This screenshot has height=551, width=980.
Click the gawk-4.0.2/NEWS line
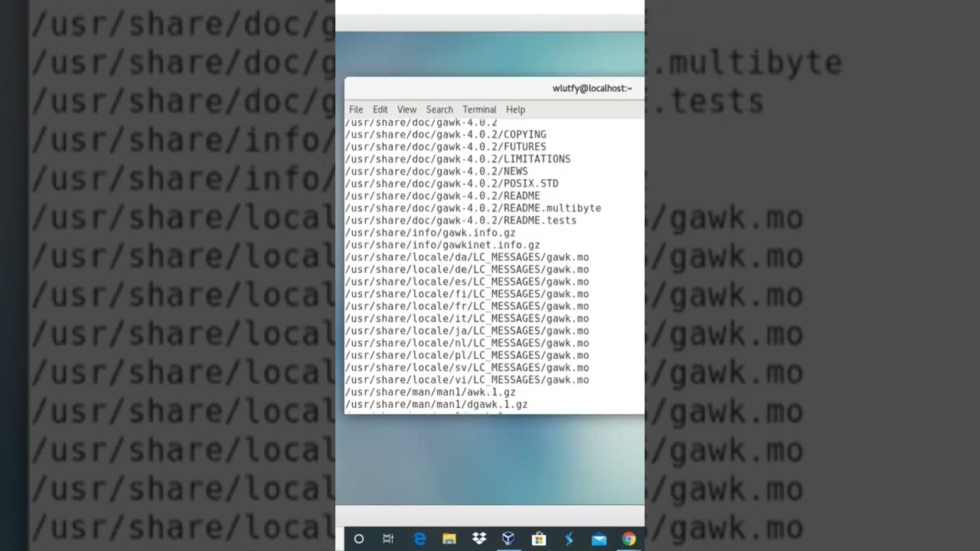coord(436,171)
